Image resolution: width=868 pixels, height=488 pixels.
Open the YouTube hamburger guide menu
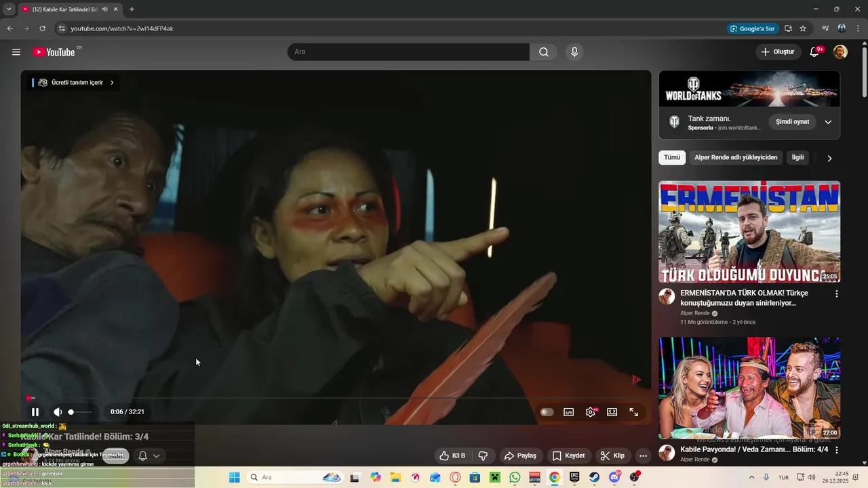16,52
